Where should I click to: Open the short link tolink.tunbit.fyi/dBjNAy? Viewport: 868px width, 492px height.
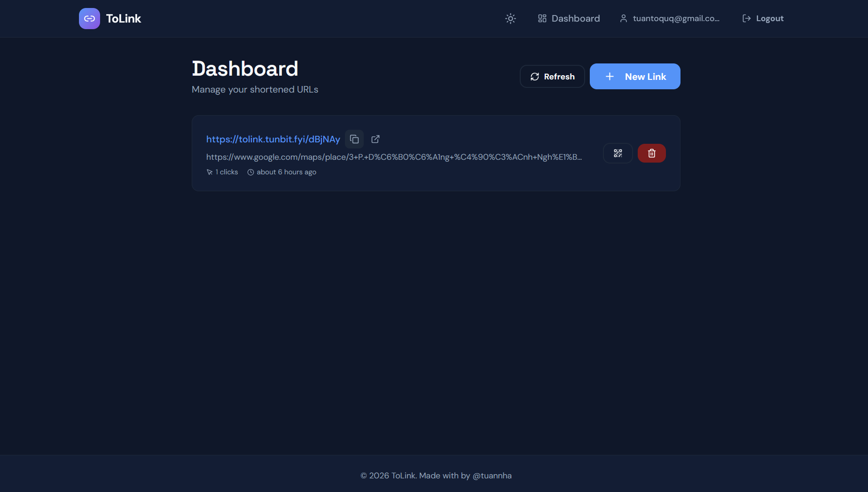tap(273, 139)
